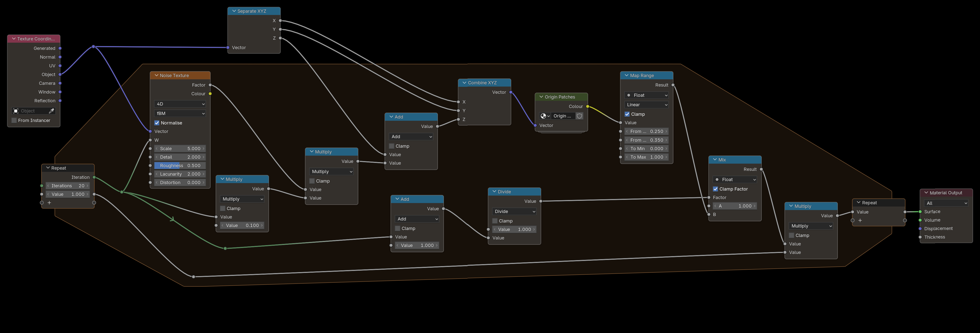Click the A 1.000 field in Mix node
This screenshot has height=333, width=980.
(735, 206)
